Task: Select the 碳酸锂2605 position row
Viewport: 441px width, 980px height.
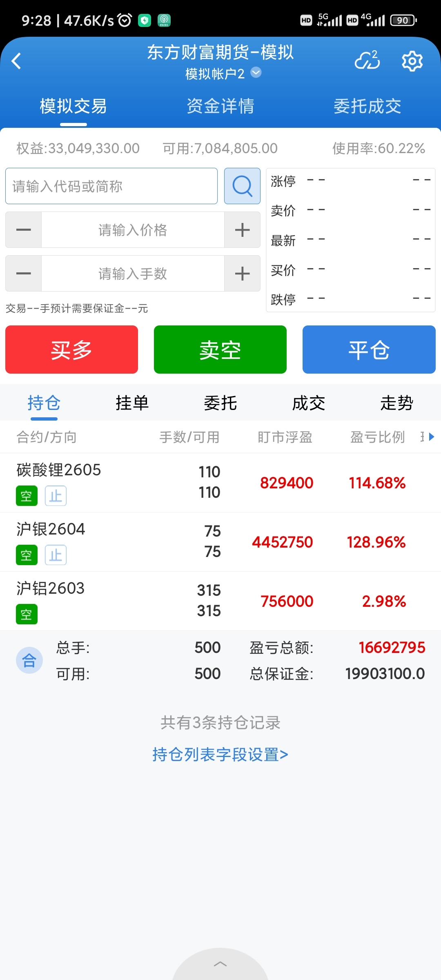Action: [x=220, y=483]
